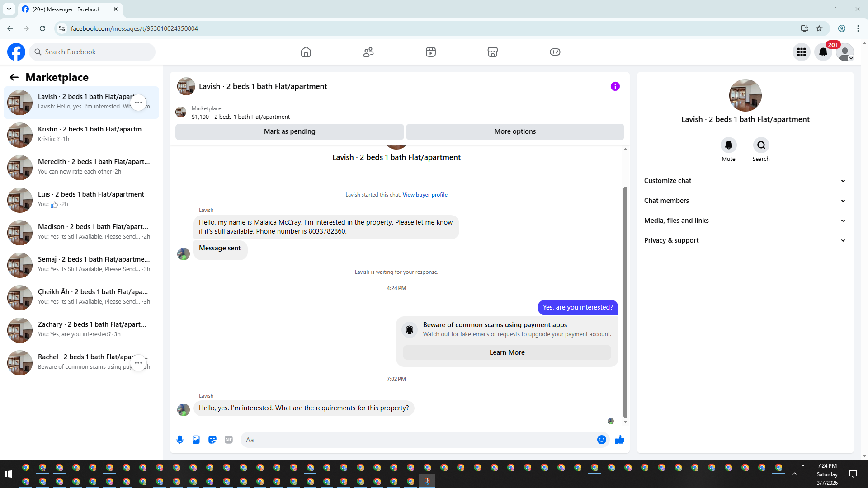This screenshot has height=488, width=868.
Task: Open Semaj conversation
Action: point(81,265)
